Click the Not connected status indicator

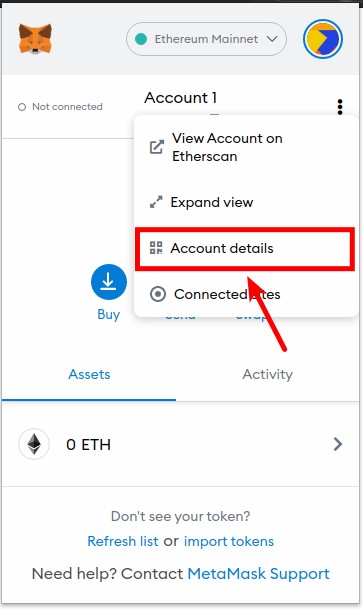[x=60, y=106]
